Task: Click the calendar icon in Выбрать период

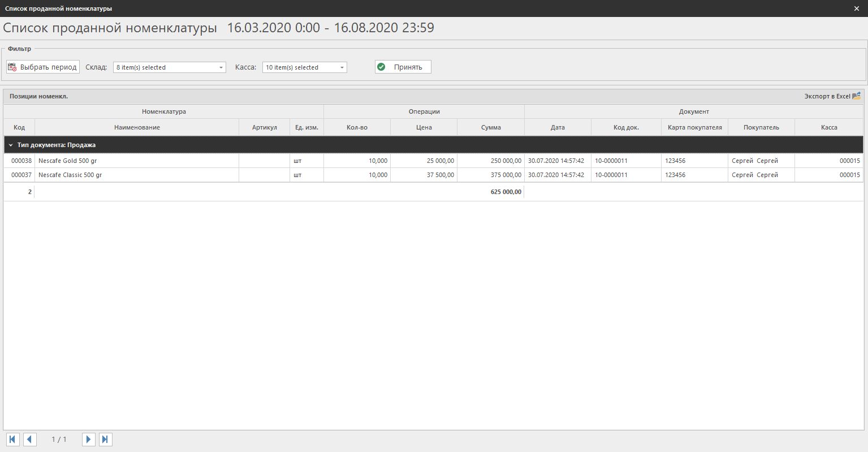Action: point(12,67)
